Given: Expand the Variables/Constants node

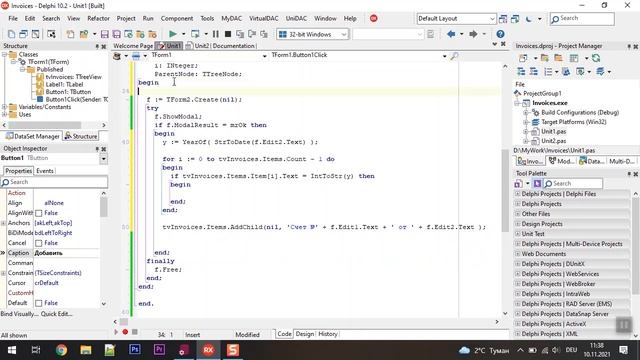Looking at the screenshot, I should pos(4,107).
